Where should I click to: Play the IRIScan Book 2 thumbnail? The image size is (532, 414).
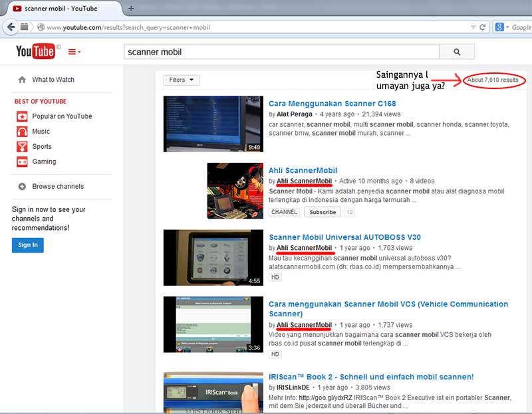(x=213, y=392)
